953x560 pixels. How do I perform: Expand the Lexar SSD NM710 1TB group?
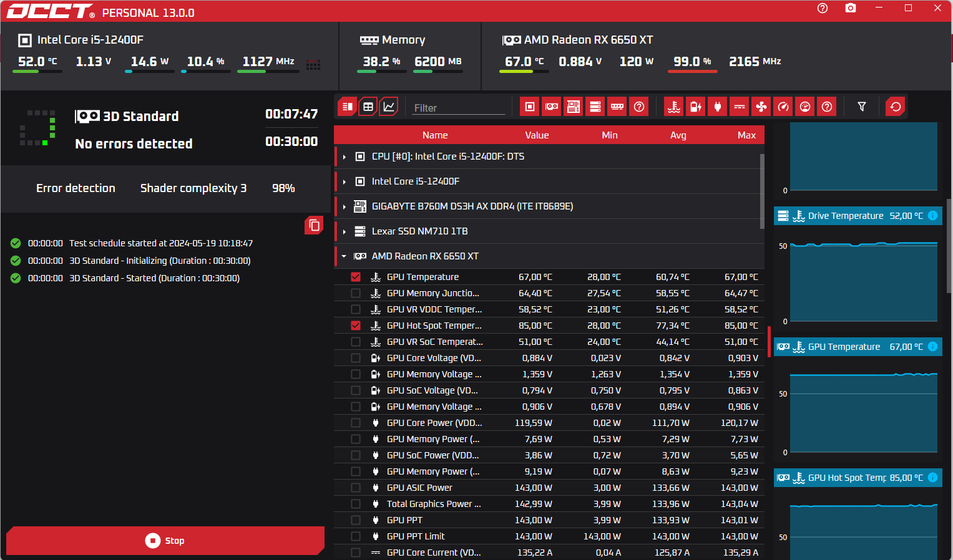tap(344, 231)
